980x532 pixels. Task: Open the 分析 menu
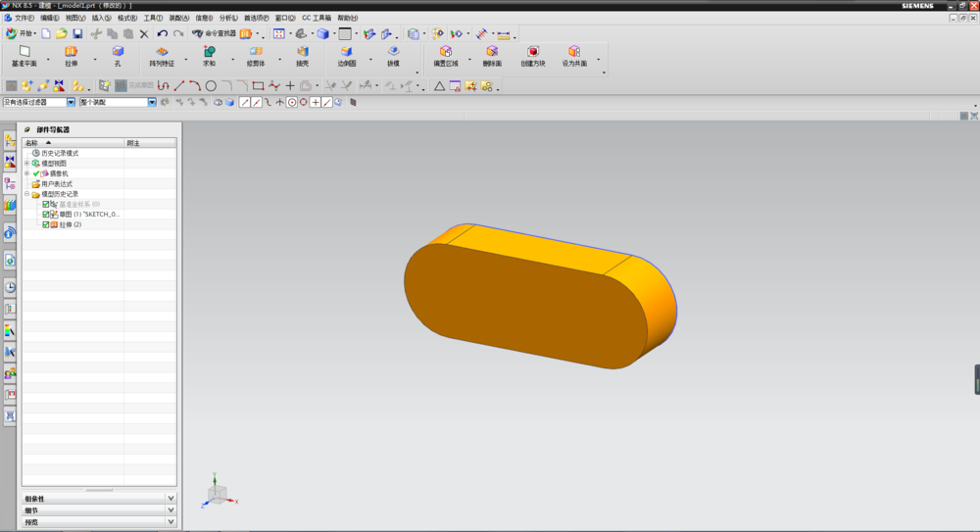click(x=226, y=18)
